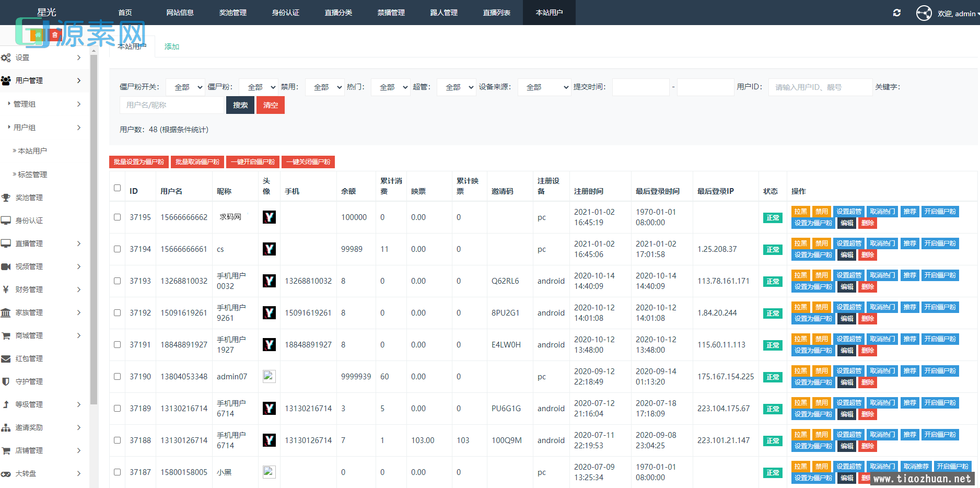The height and width of the screenshot is (488, 980).
Task: Click the 财务管理 yen icon
Action: (6, 289)
